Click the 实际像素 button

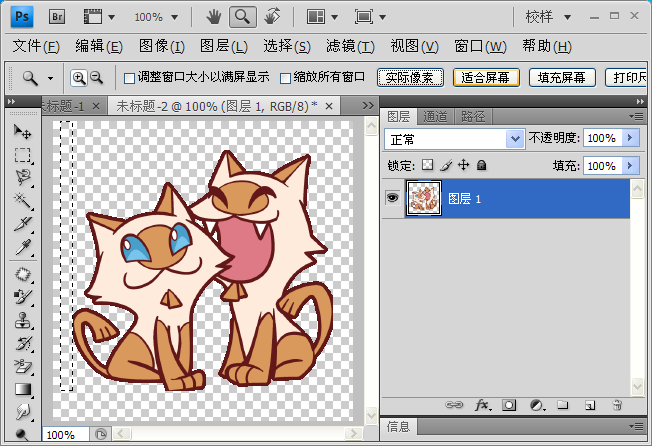coord(410,78)
